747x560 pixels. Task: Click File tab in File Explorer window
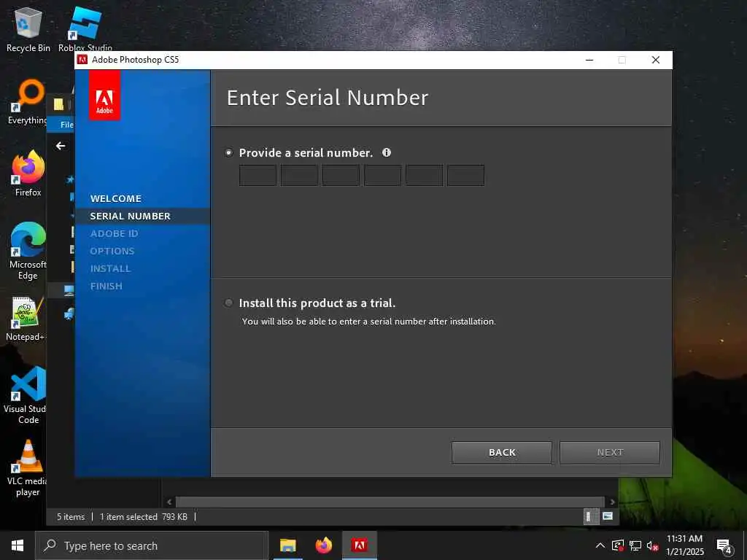pyautogui.click(x=66, y=124)
